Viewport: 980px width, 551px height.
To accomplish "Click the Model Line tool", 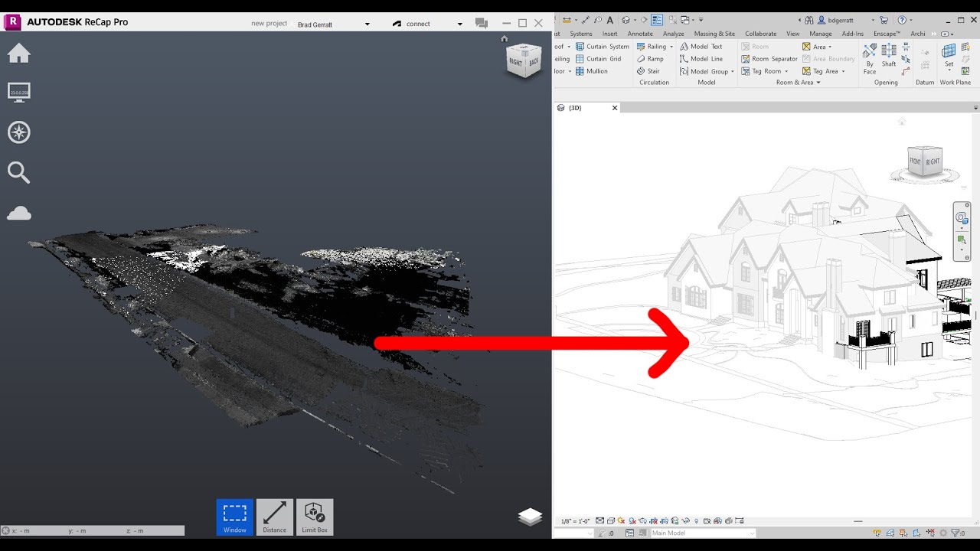I will (701, 59).
